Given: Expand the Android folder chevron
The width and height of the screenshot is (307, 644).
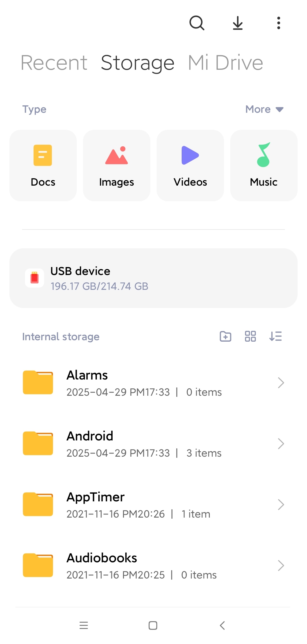Looking at the screenshot, I should (281, 444).
